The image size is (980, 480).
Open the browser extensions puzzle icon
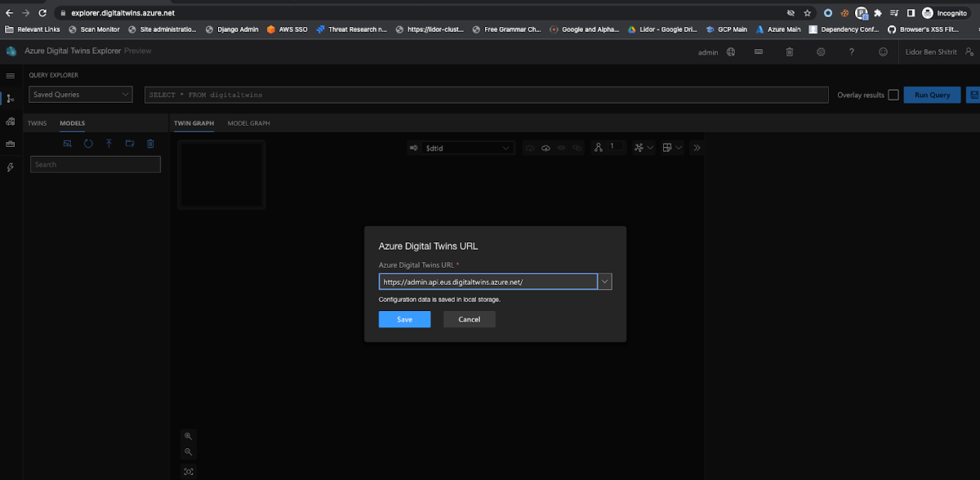click(x=877, y=13)
